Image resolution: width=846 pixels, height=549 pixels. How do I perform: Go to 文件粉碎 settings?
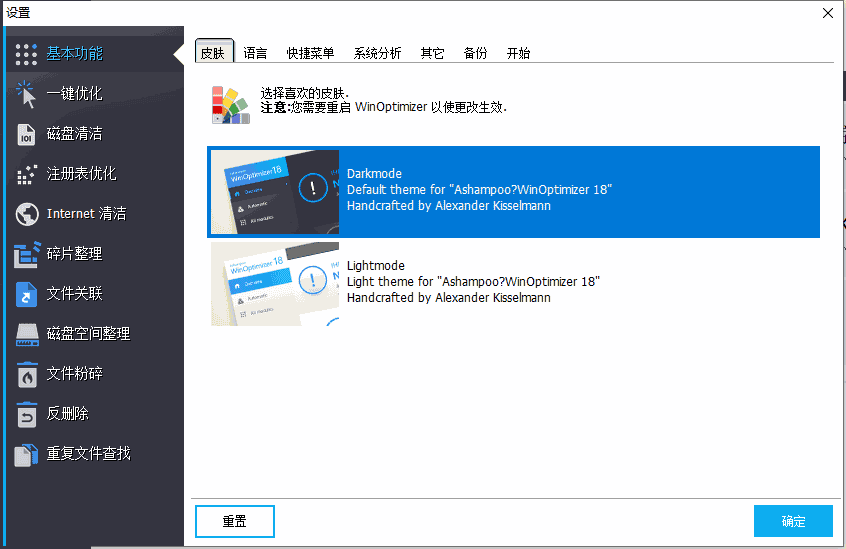(94, 373)
